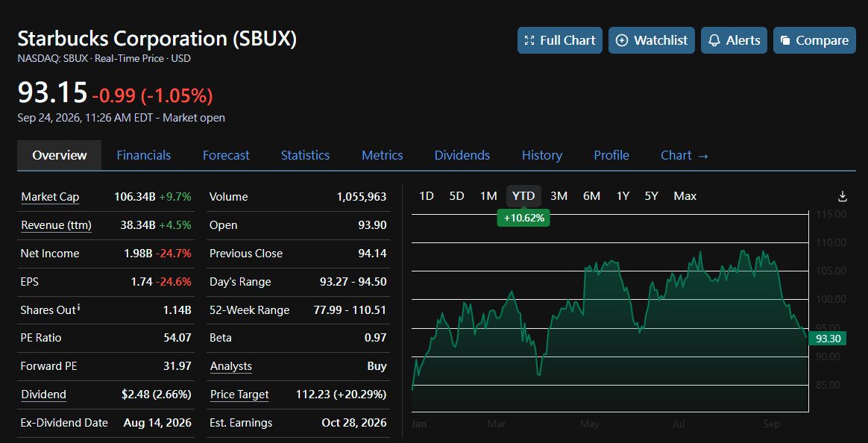Viewport: 868px width, 443px height.
Task: Switch to the Overview tab
Action: point(59,155)
